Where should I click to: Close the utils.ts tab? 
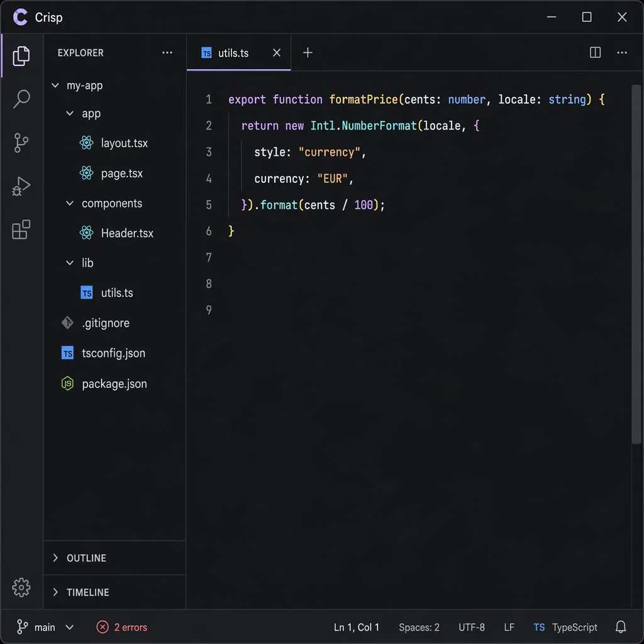(x=277, y=53)
